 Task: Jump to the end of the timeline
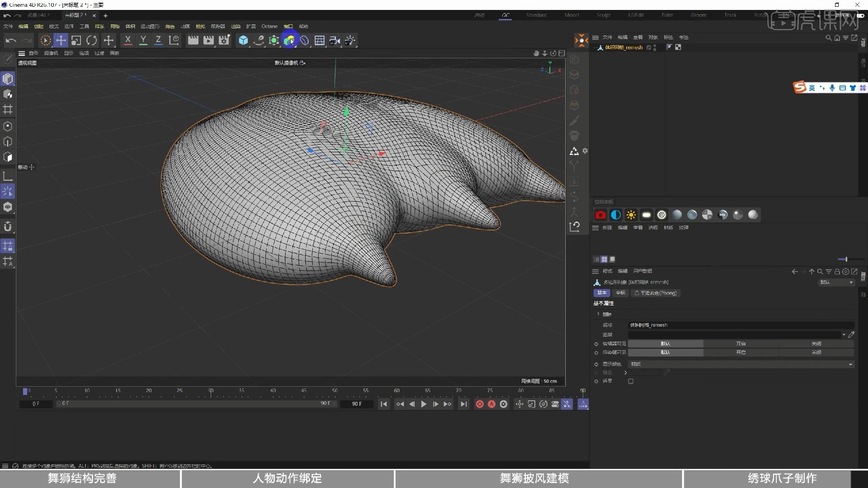463,404
